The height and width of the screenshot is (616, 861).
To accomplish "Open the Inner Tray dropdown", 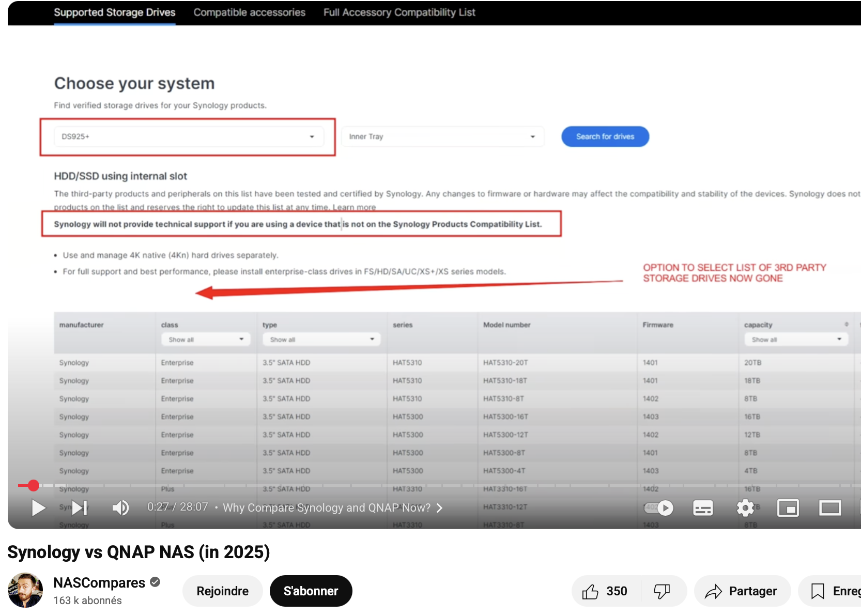I will pos(442,136).
